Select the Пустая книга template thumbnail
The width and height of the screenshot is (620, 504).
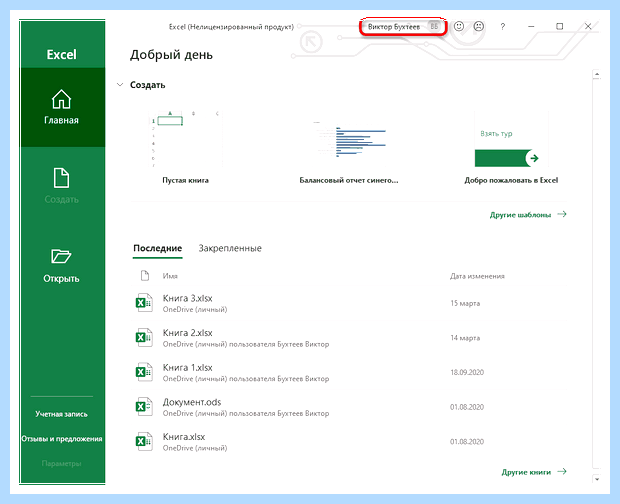click(x=185, y=139)
